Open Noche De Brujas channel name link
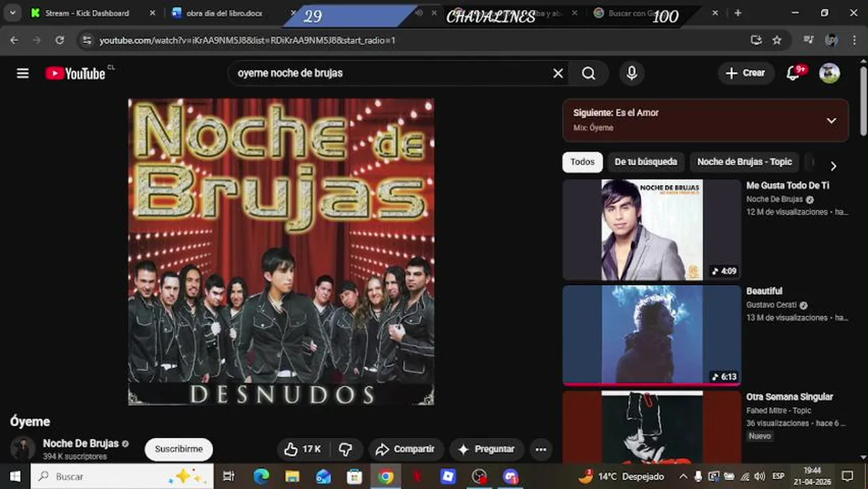 point(81,443)
